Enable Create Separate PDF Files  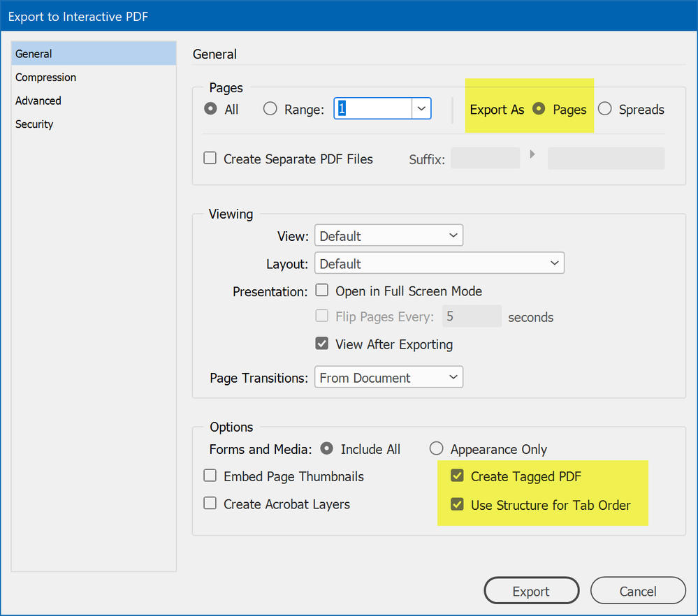tap(210, 159)
